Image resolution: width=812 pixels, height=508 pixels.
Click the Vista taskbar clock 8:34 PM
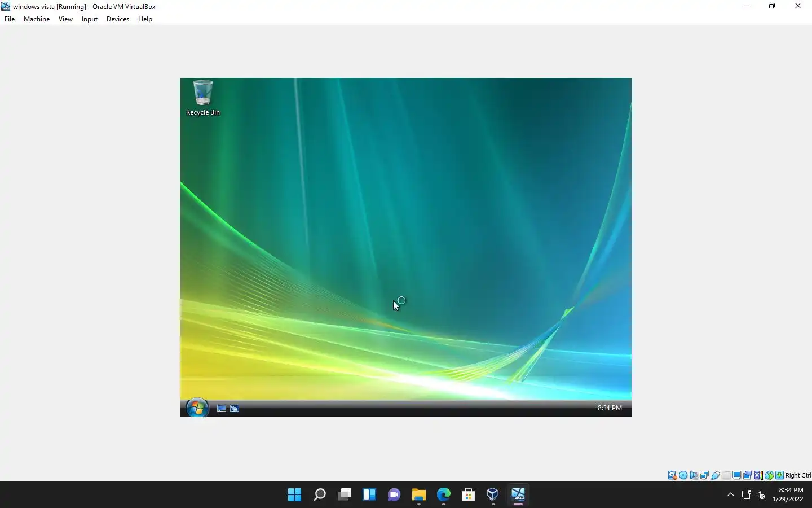click(x=610, y=408)
